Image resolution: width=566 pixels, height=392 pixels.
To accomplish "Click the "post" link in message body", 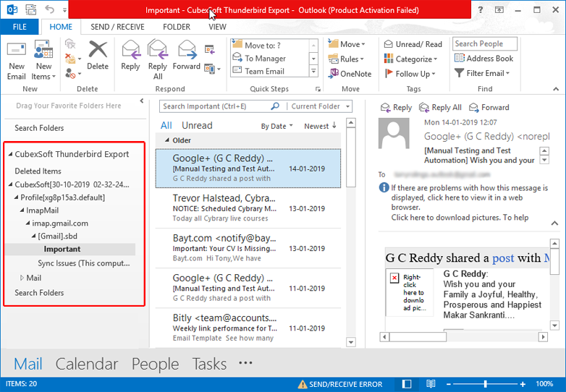I will (x=503, y=258).
